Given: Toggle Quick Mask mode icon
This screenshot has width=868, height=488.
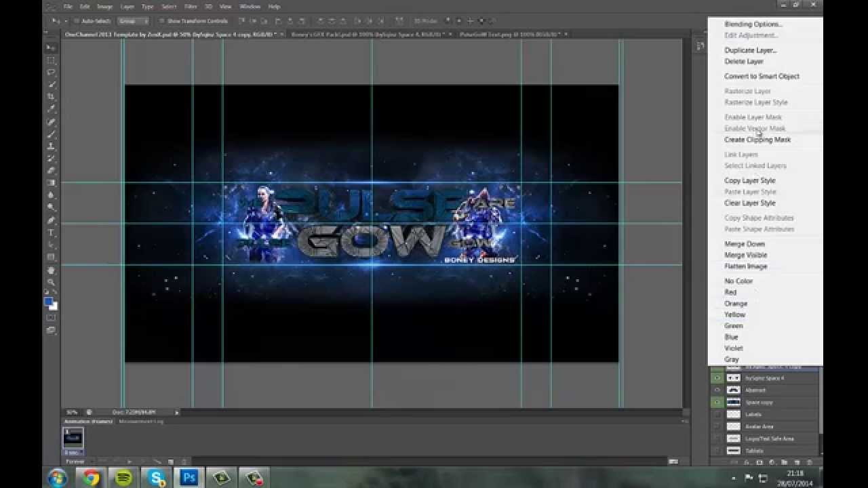Looking at the screenshot, I should click(x=51, y=317).
